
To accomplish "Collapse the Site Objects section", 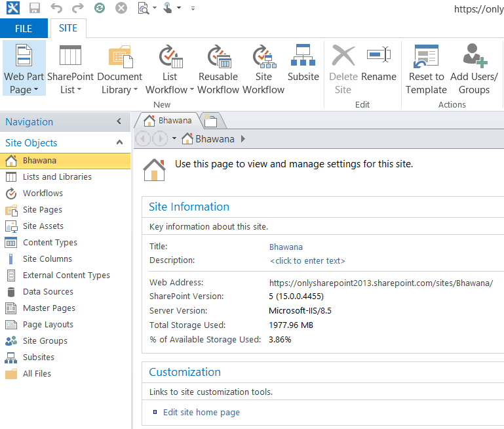I will tap(119, 142).
